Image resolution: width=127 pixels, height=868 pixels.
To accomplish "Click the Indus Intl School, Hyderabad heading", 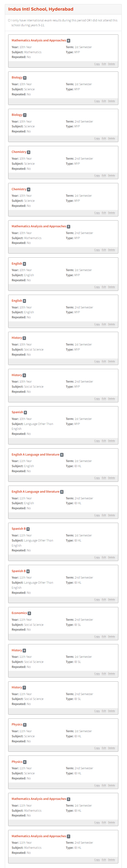I will click(x=41, y=9).
